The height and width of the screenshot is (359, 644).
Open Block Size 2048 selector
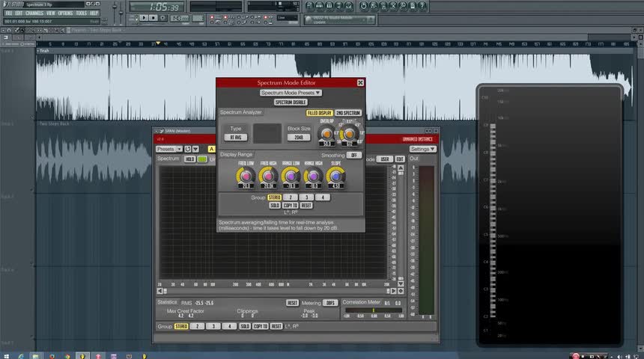[299, 138]
